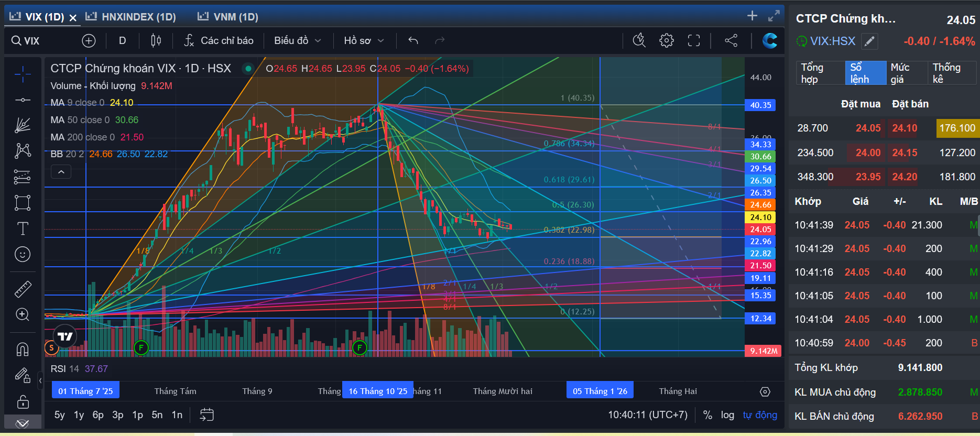Select the 1y time range
The height and width of the screenshot is (436, 980).
(79, 415)
